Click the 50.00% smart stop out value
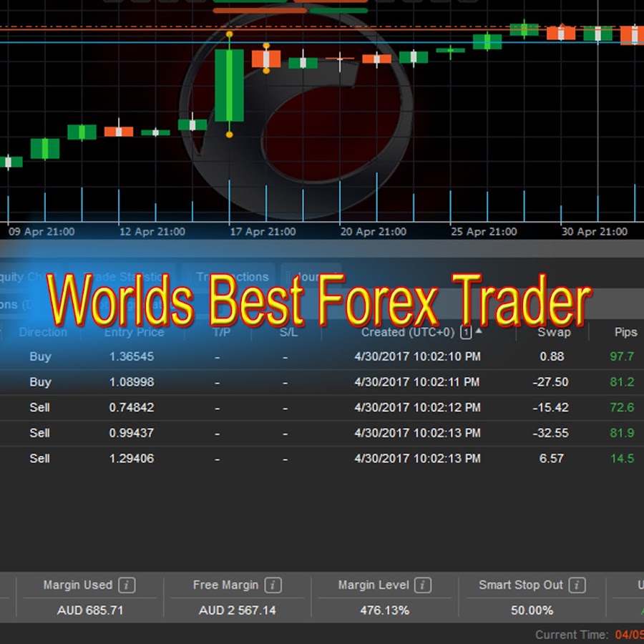Image resolution: width=644 pixels, height=644 pixels. click(x=532, y=610)
